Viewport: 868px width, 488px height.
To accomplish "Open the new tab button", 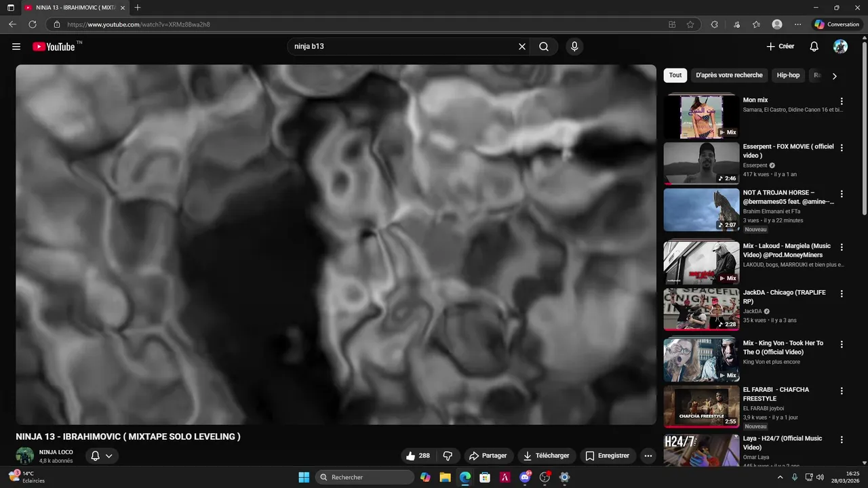I will click(x=138, y=7).
